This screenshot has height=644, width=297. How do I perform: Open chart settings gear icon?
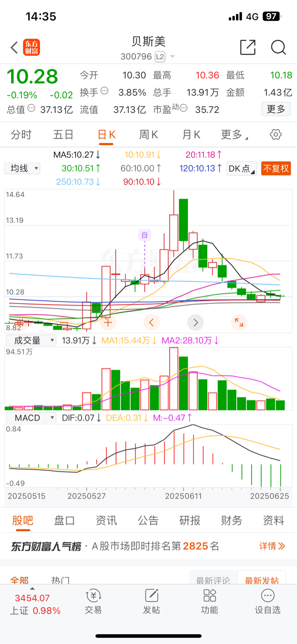(276, 135)
